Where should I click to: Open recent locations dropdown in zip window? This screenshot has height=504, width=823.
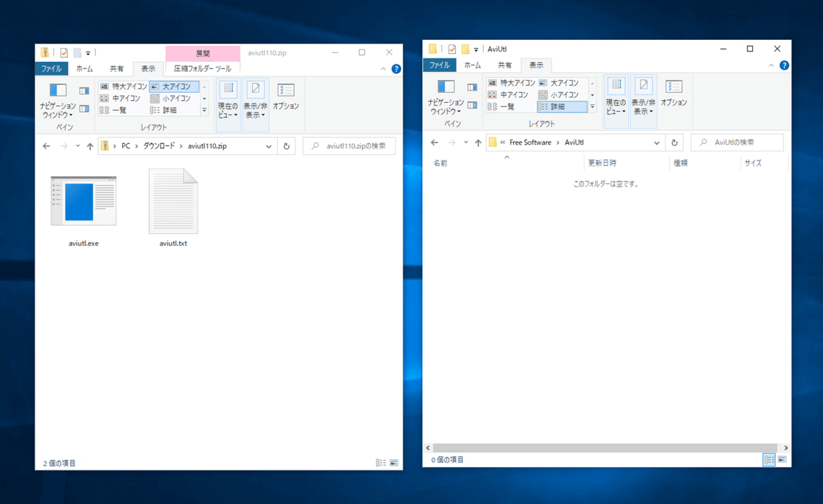77,146
